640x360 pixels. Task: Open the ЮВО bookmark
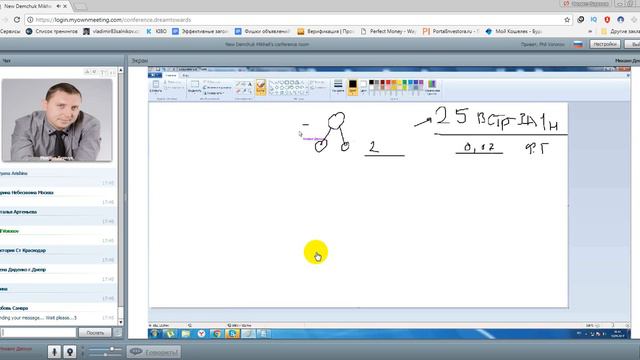point(157,31)
